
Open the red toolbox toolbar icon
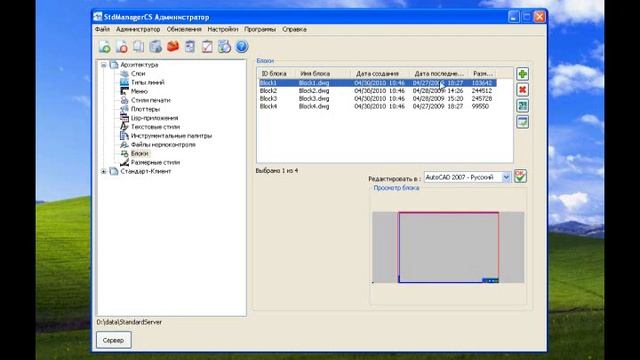point(173,47)
